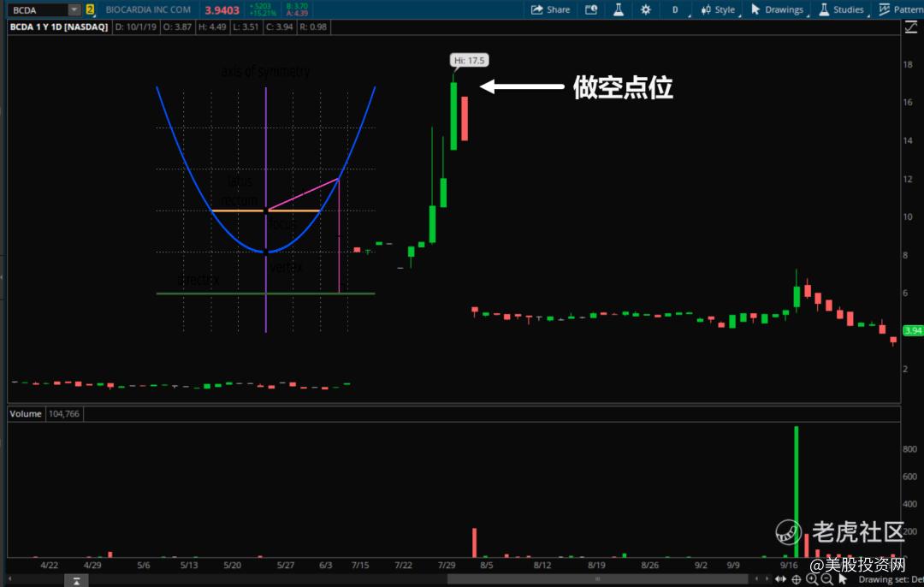Viewport: 924px width, 587px height.
Task: Open the Drawing set selector
Action: point(891,580)
